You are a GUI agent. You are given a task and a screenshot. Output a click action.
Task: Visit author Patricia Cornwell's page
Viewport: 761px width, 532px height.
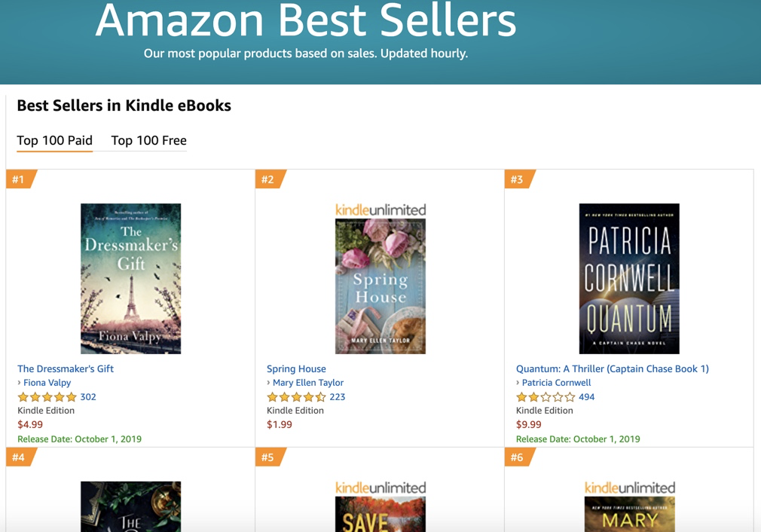(557, 383)
